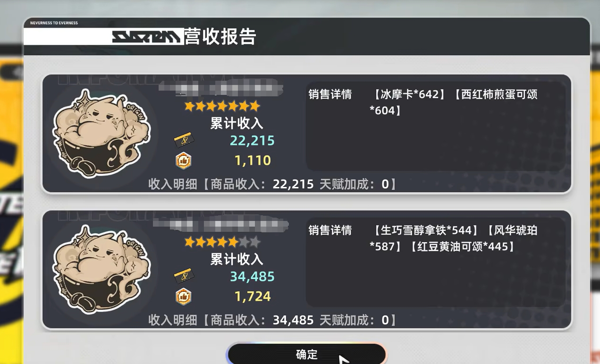Click the seven-star rating of the first shop

pos(222,106)
